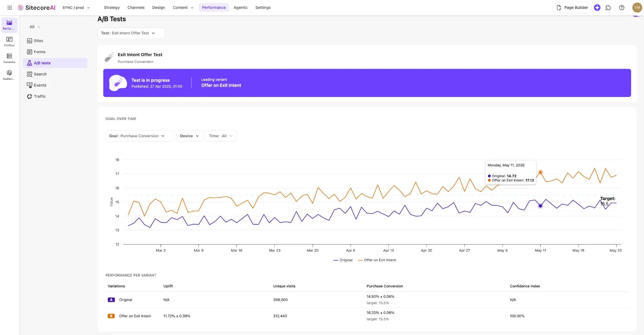644x335 pixels.
Task: Open the All filter dropdown in sidebar
Action: click(x=35, y=27)
